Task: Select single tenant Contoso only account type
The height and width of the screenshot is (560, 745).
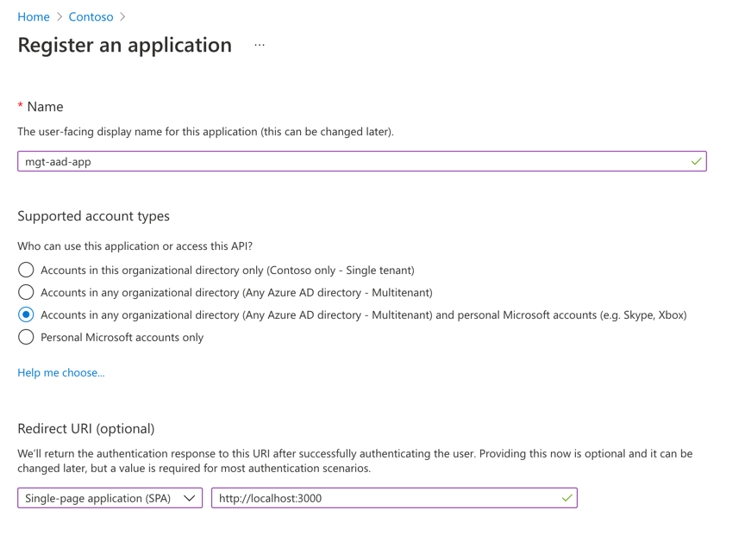Action: 26,270
